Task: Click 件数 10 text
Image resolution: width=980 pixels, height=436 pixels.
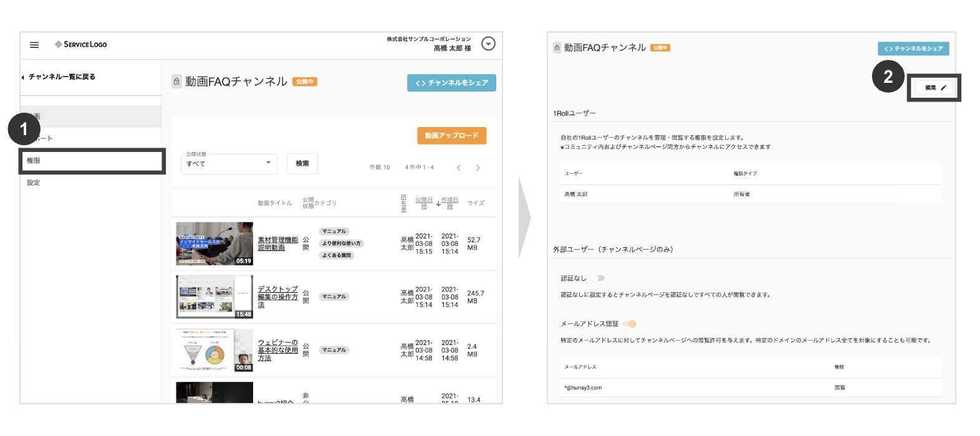Action: [380, 168]
